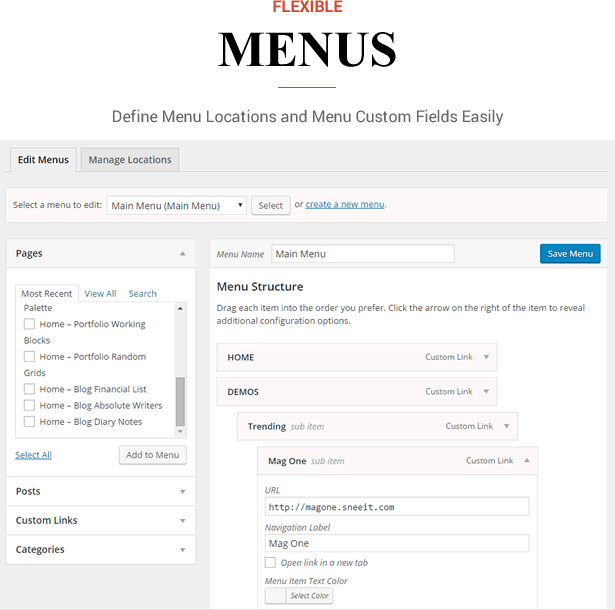615x610 pixels.
Task: Tick the Home – Blog Financial List checkbox
Action: coord(29,389)
